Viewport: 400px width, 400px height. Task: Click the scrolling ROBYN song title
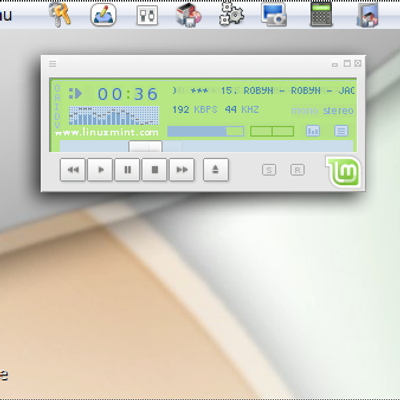pyautogui.click(x=263, y=91)
